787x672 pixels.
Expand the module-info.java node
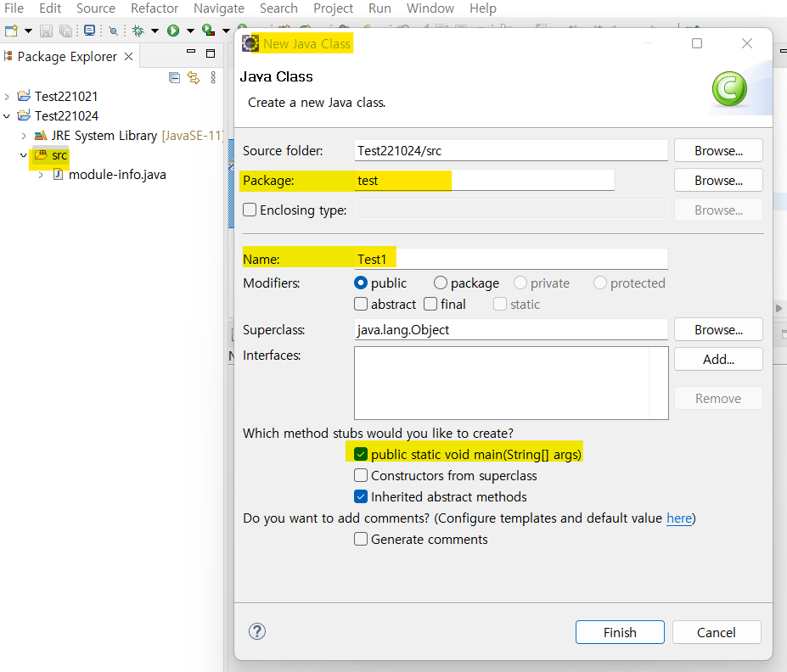pos(41,175)
